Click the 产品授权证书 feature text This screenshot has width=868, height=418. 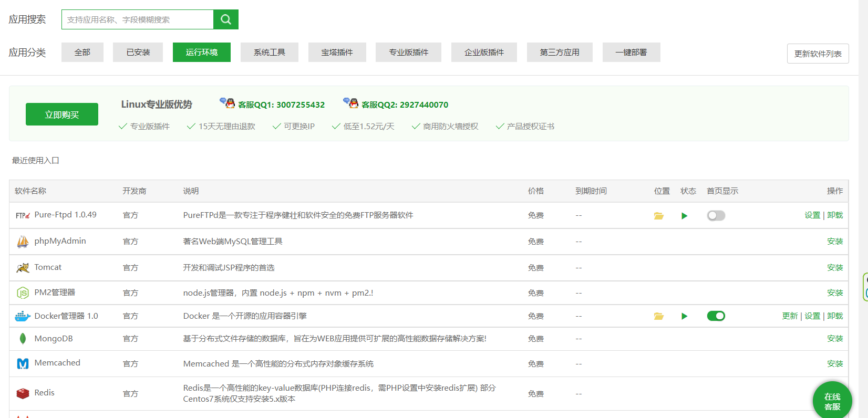[x=531, y=126]
